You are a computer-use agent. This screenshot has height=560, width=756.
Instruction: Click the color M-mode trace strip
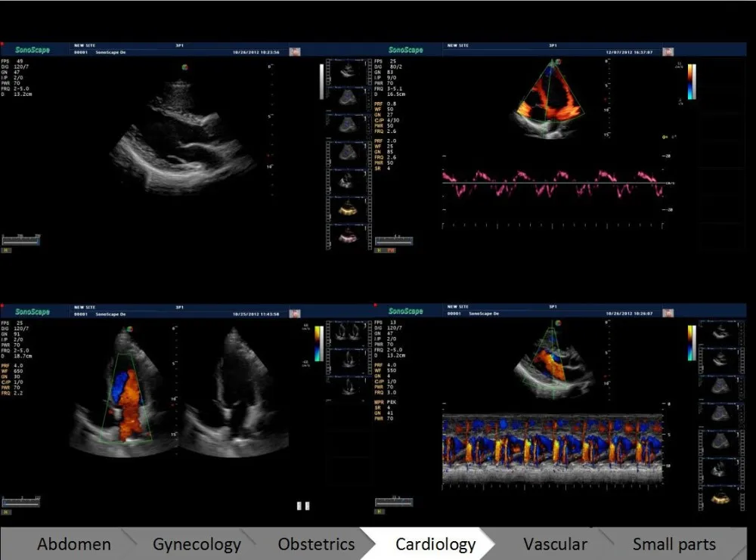point(553,448)
